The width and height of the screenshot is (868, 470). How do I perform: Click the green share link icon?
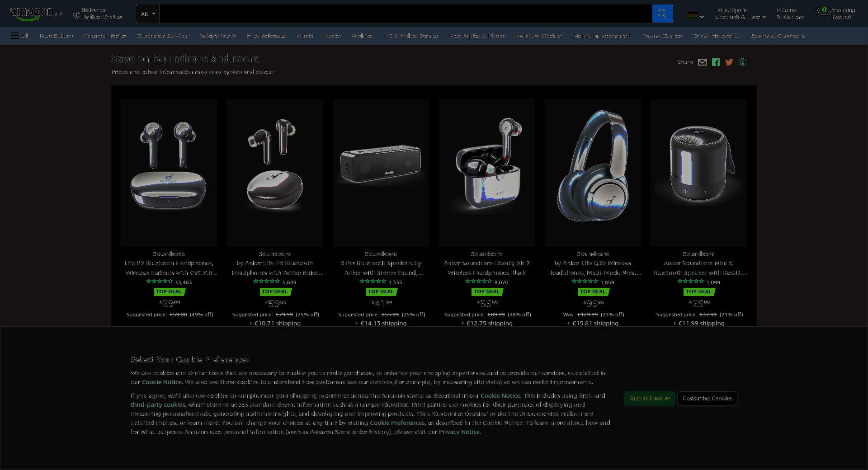(742, 62)
